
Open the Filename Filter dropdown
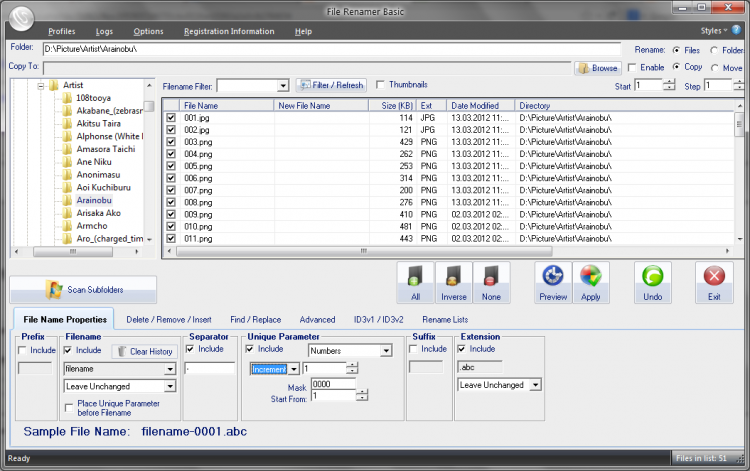click(x=283, y=86)
